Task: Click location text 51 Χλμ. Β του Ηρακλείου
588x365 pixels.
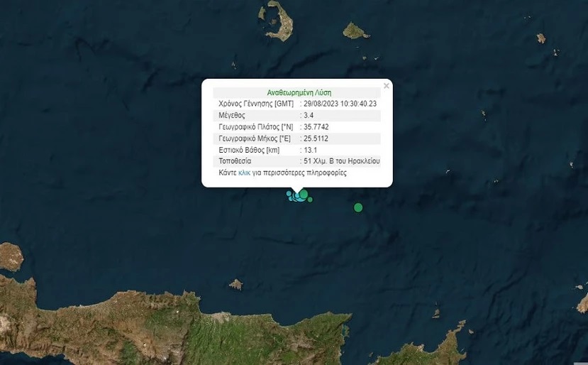Action: point(342,161)
